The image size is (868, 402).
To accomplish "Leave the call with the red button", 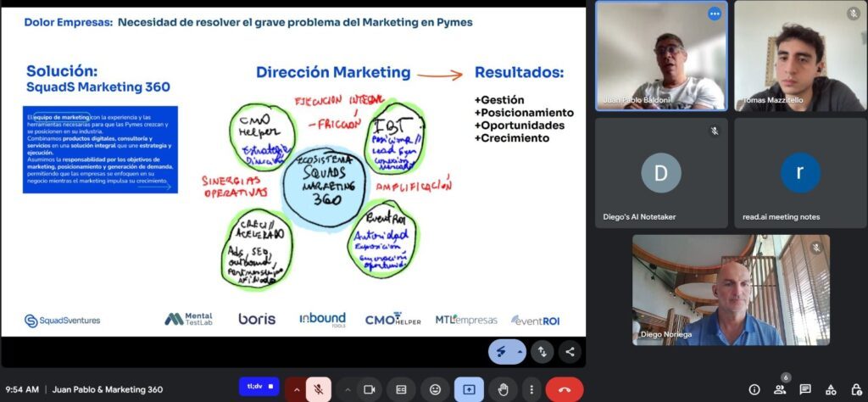I will (x=565, y=389).
